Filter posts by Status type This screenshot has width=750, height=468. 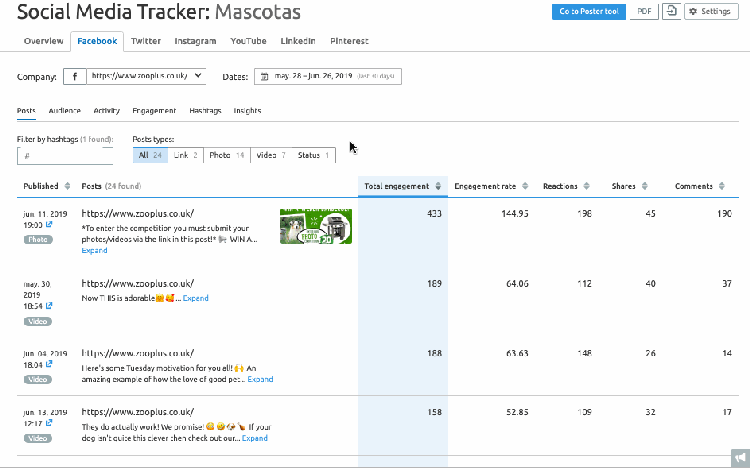(313, 155)
